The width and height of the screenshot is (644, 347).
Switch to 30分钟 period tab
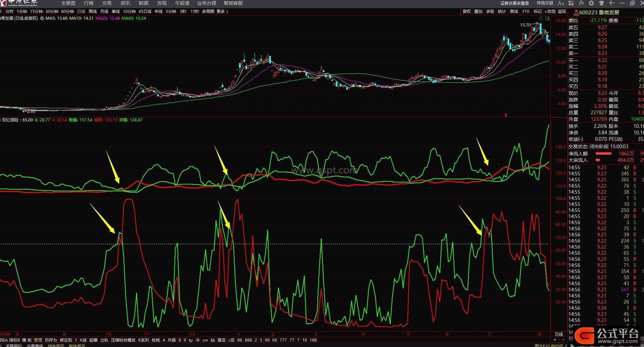[52, 12]
